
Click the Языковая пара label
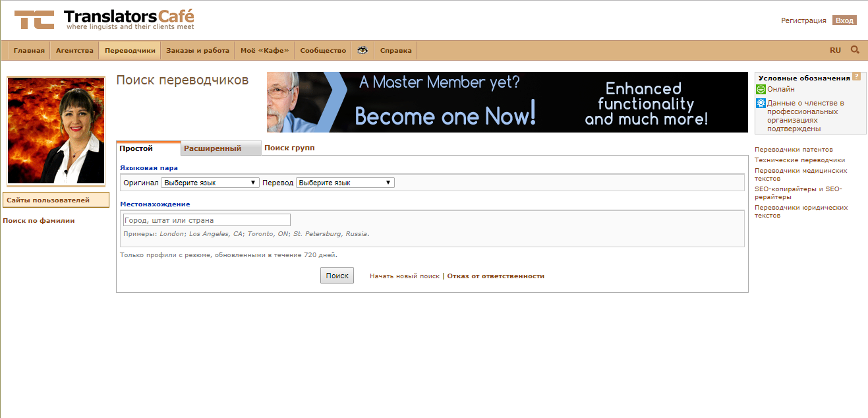coord(149,168)
